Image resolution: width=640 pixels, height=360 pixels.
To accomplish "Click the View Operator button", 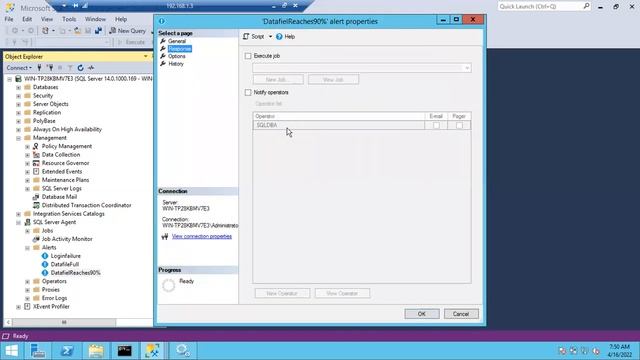I will coord(342,293).
